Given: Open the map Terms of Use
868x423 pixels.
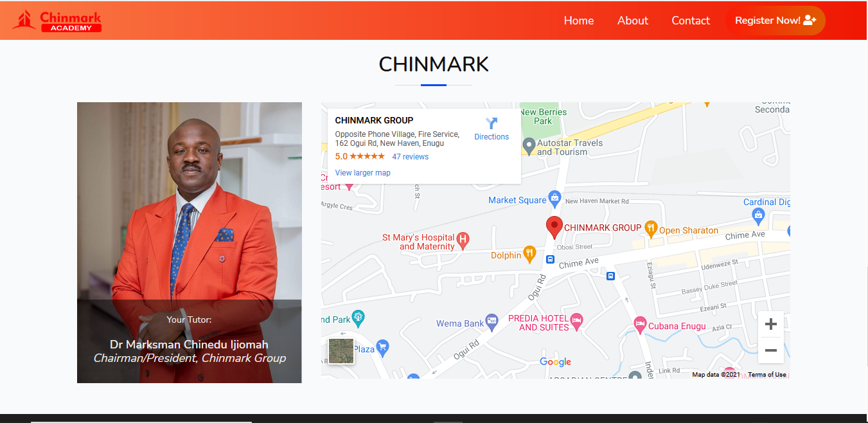Looking at the screenshot, I should (767, 375).
